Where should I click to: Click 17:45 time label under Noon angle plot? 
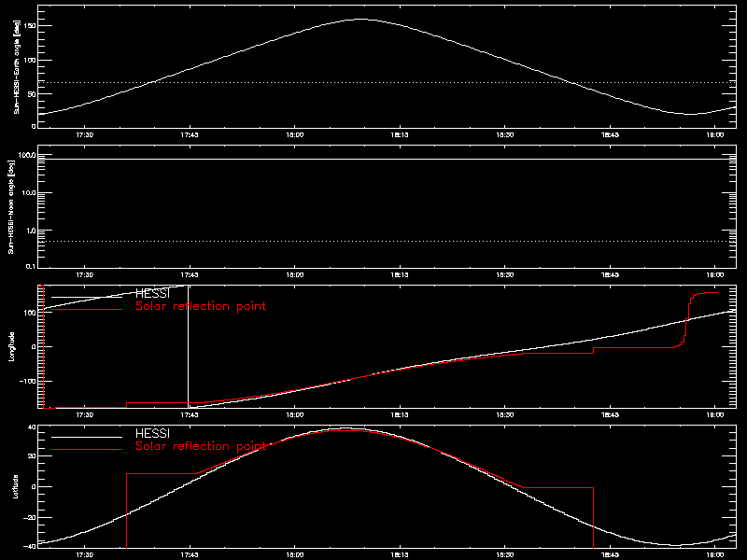pyautogui.click(x=190, y=275)
